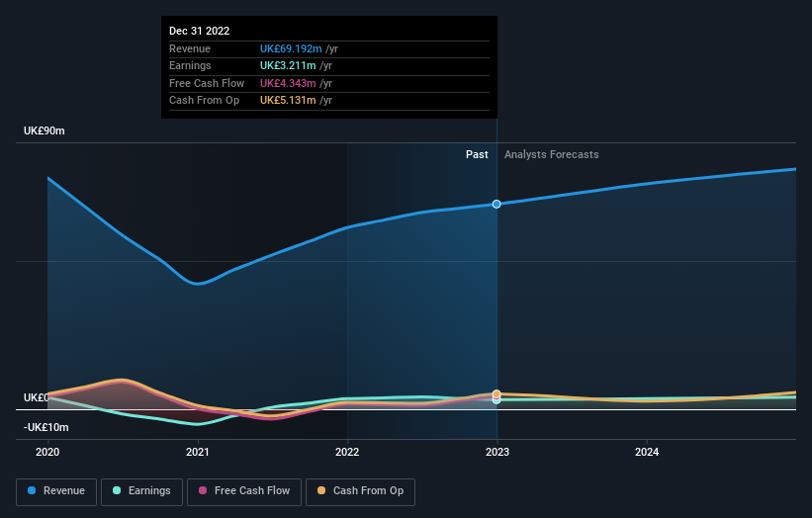Image resolution: width=812 pixels, height=518 pixels.
Task: Click the blue Revenue legend dot
Action: pyautogui.click(x=32, y=490)
